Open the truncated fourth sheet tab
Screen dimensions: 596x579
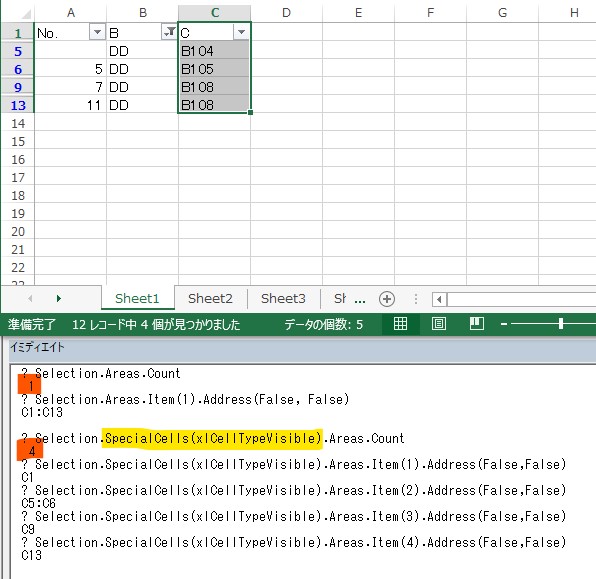[x=340, y=298]
